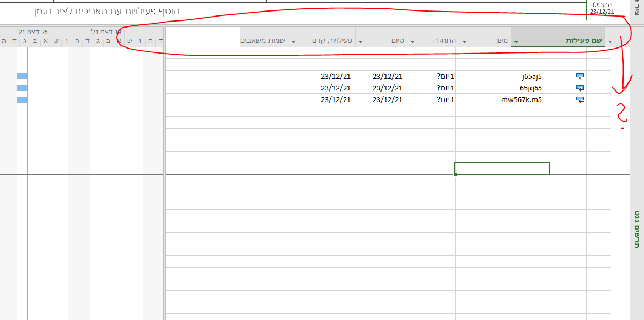Open the task mode column dropdown arrow
The height and width of the screenshot is (320, 644).
coord(610,41)
